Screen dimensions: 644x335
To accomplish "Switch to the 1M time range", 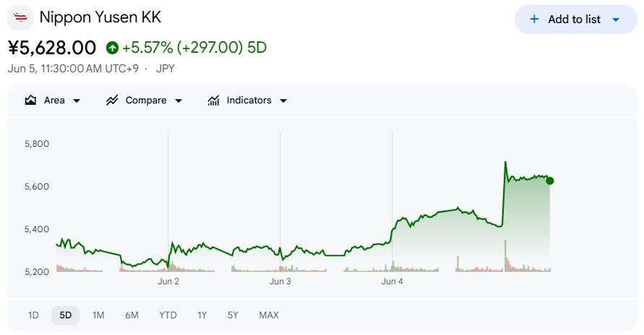I will coord(98,315).
